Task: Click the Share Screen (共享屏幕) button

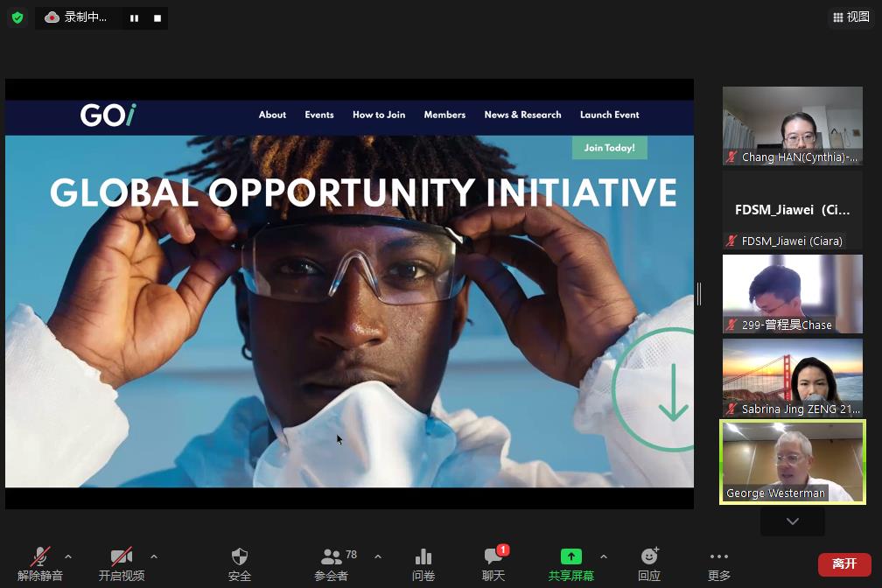Action: (x=570, y=563)
